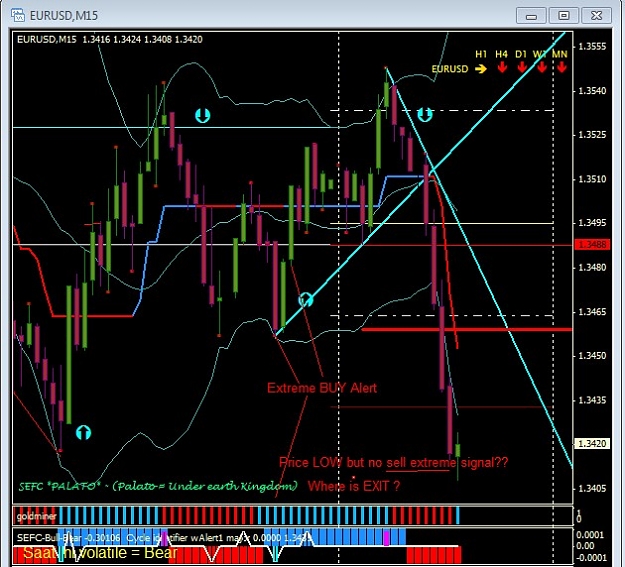This screenshot has width=625, height=567.
Task: Select the green SEFC *PALATO* caption text
Action: 158,486
